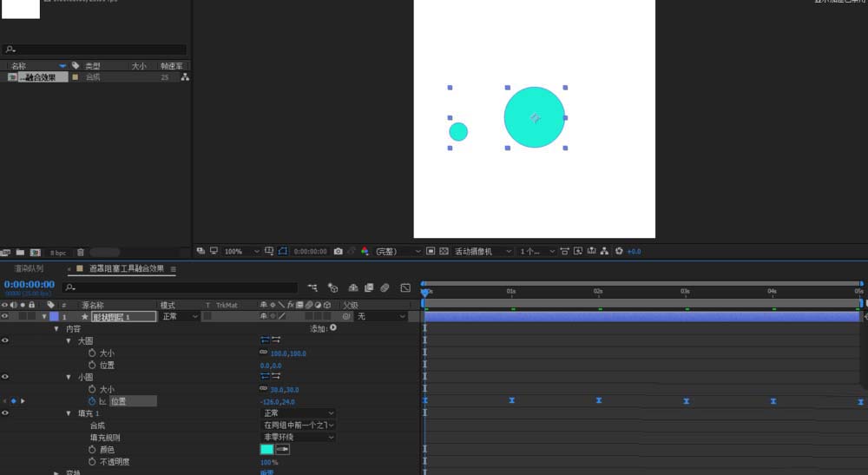Collapse the 内容 property group
Viewport: 868px width, 475px height.
click(x=57, y=329)
